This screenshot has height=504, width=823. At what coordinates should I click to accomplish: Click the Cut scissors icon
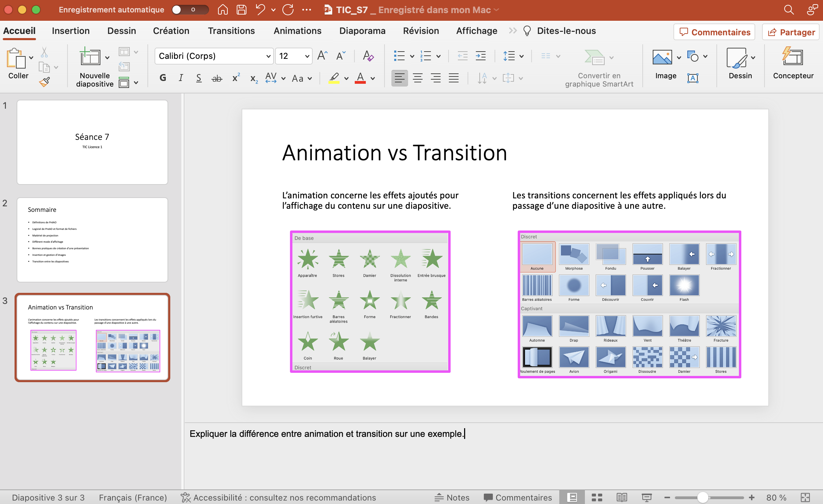(x=44, y=53)
